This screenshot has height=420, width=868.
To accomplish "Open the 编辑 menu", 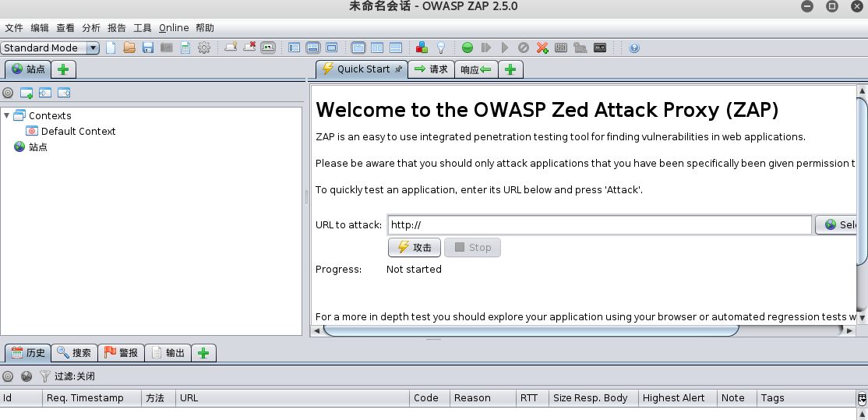I will pyautogui.click(x=39, y=28).
